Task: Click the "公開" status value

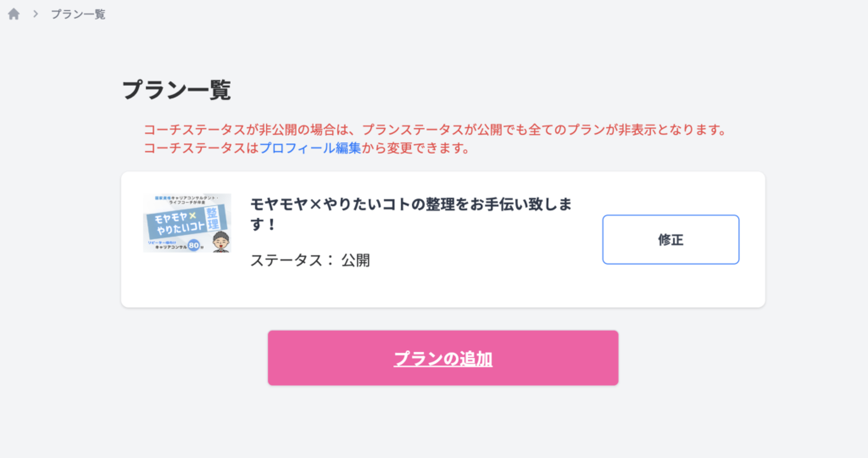Action: pyautogui.click(x=356, y=260)
